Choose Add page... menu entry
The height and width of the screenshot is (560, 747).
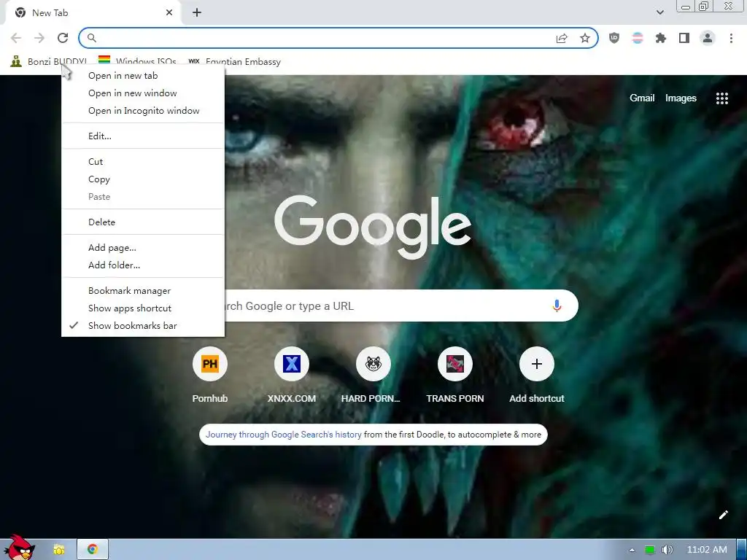143,248
